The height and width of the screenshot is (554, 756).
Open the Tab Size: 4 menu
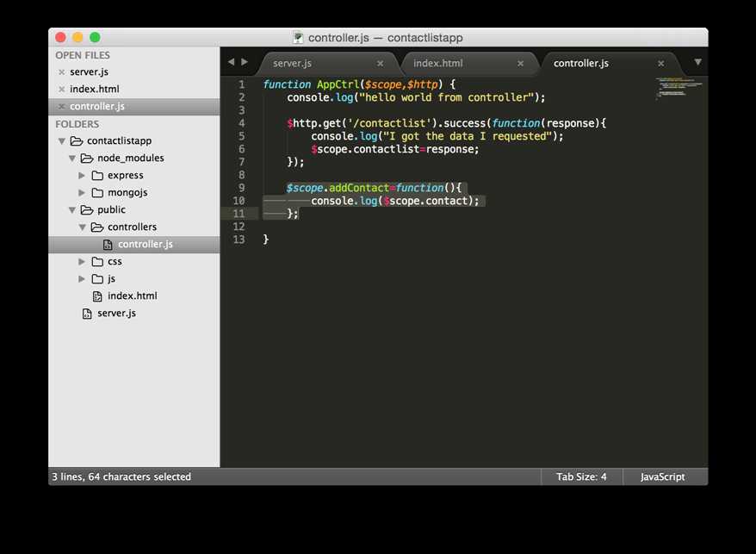pyautogui.click(x=581, y=476)
